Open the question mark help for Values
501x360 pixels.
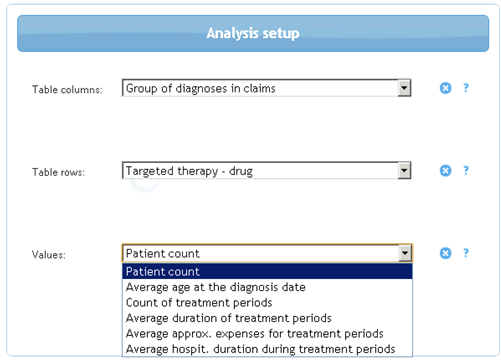pyautogui.click(x=466, y=253)
